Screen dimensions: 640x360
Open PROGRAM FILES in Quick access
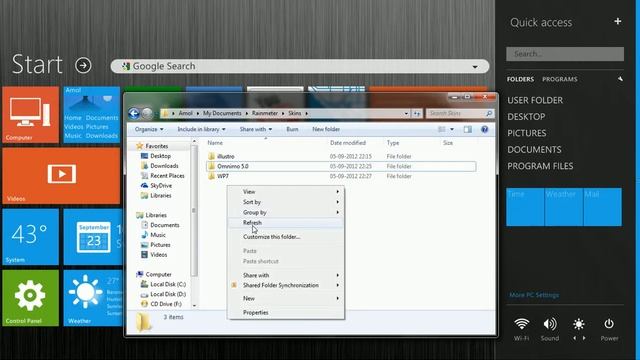[540, 166]
